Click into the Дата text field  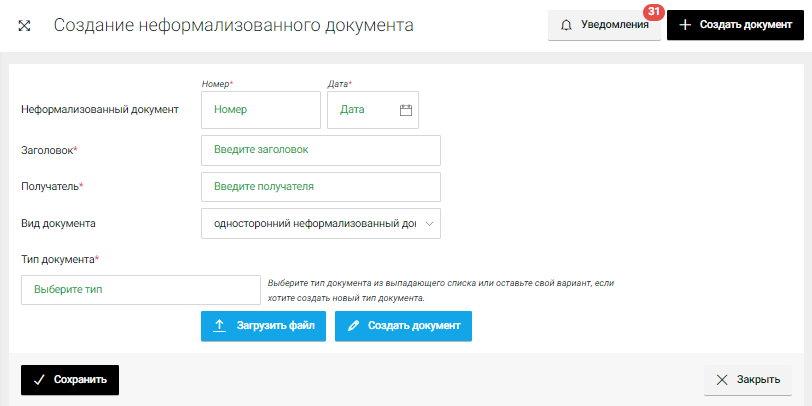360,110
